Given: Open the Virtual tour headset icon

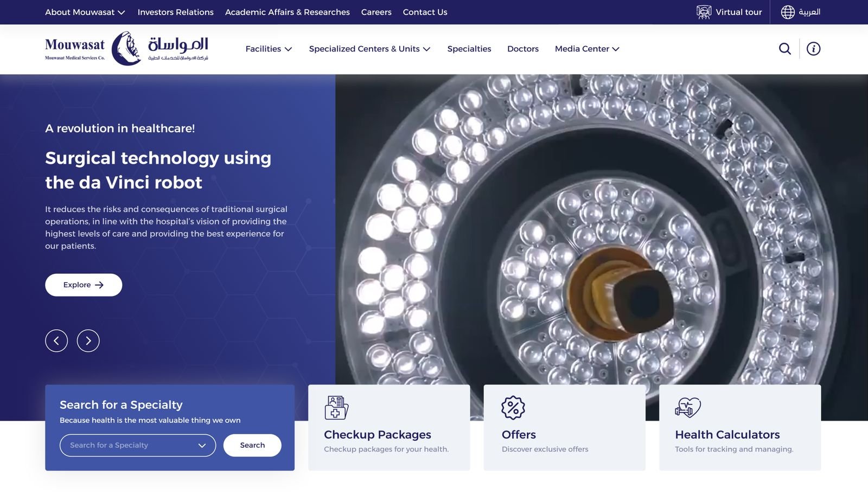Looking at the screenshot, I should click(x=704, y=12).
